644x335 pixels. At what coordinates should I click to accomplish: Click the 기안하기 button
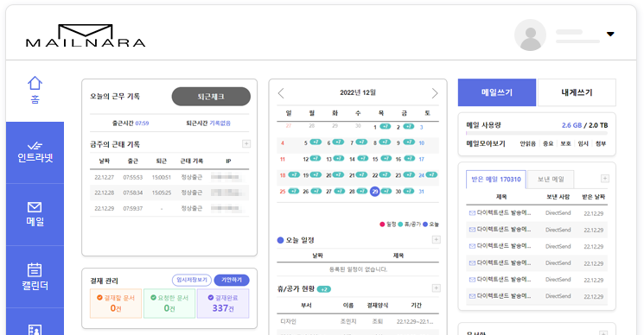(232, 280)
